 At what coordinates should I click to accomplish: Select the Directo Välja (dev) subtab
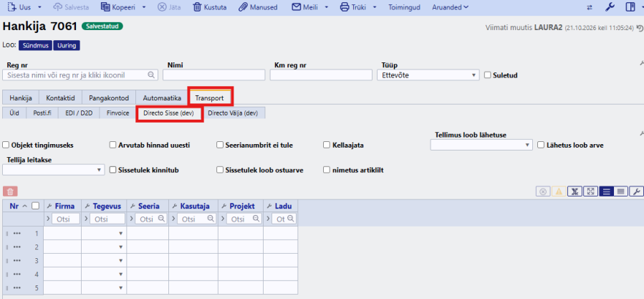[233, 113]
